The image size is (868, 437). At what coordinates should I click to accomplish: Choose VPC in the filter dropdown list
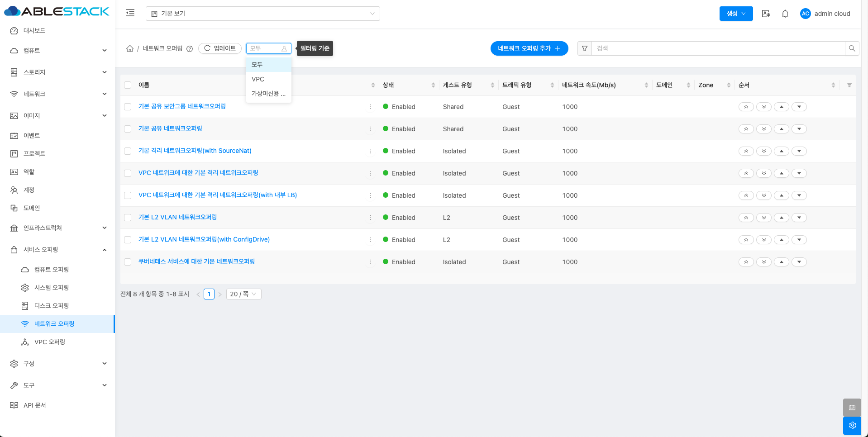point(258,79)
